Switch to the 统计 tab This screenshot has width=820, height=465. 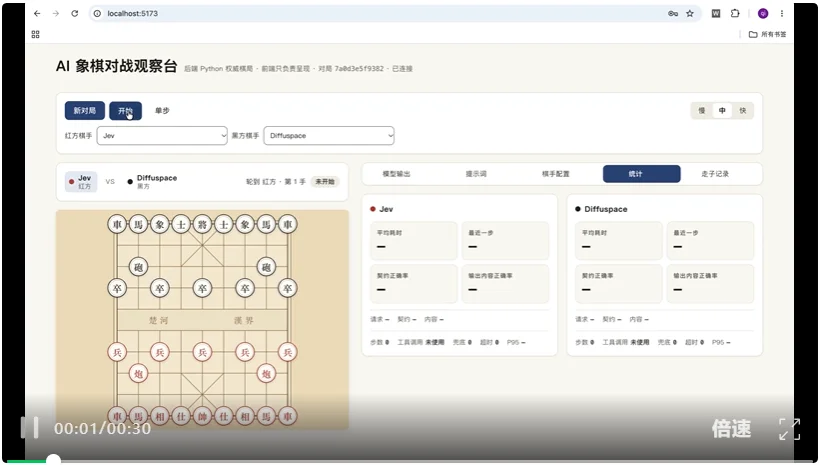(x=642, y=174)
